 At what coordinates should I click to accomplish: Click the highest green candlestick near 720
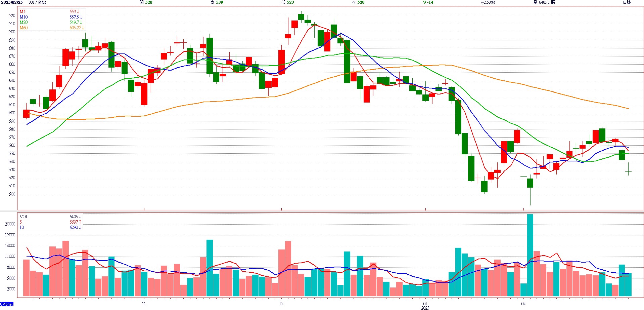pos(301,17)
